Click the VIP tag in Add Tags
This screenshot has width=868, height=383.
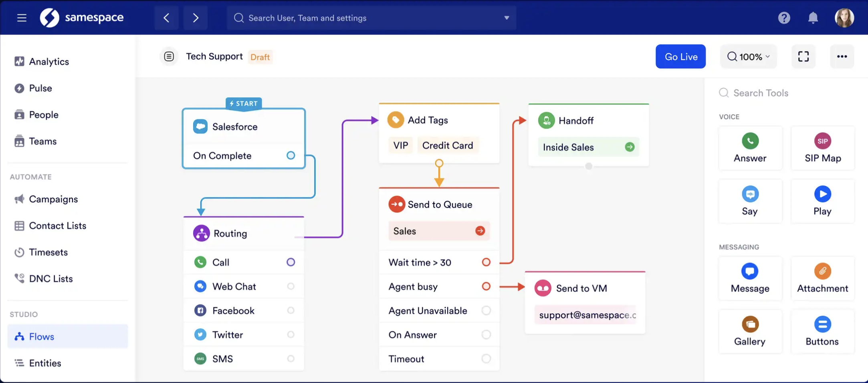coord(400,145)
